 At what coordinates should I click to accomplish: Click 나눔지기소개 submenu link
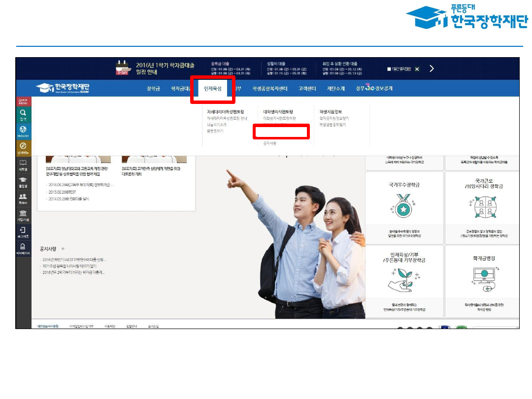click(217, 125)
